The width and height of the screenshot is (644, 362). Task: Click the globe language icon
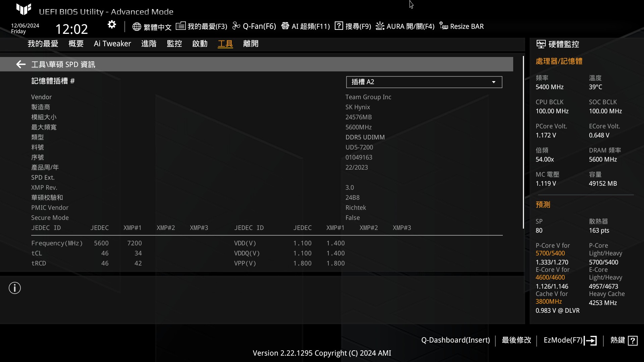click(x=137, y=27)
